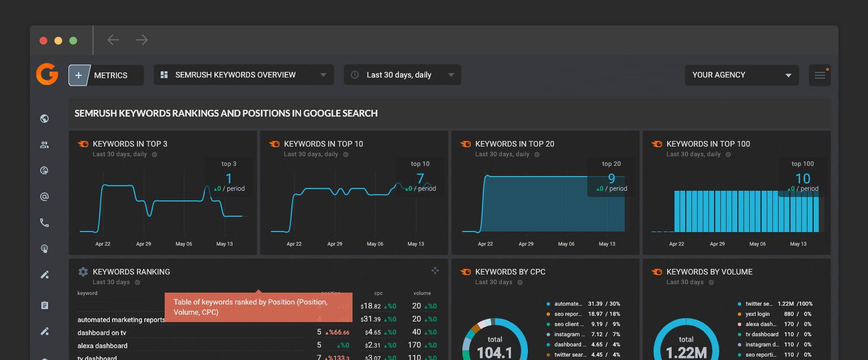Screen dimensions: 868x360
Task: Click the METRICS button
Action: (x=106, y=75)
